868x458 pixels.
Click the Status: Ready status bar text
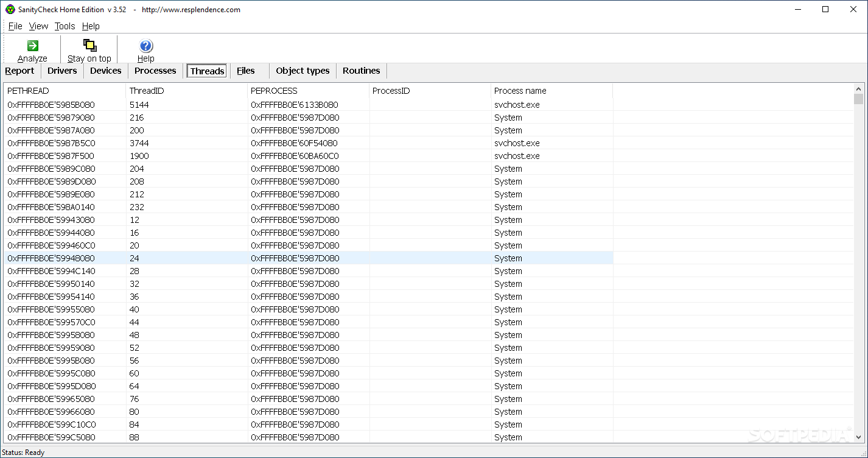[23, 453]
